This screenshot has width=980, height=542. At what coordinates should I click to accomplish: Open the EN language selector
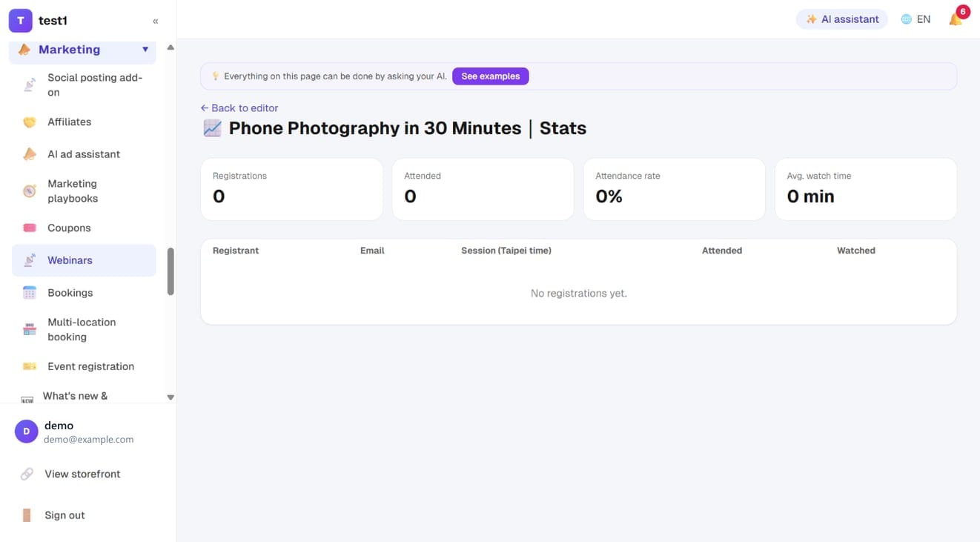pyautogui.click(x=916, y=19)
